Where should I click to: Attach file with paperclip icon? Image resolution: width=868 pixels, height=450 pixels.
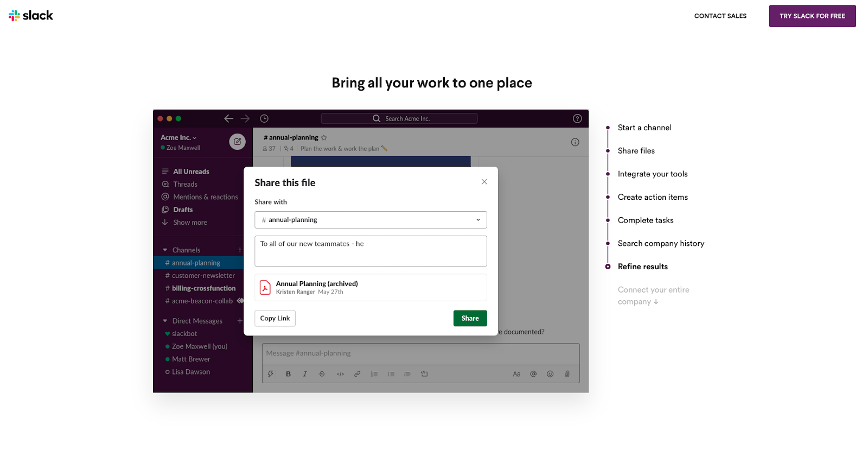click(x=567, y=374)
